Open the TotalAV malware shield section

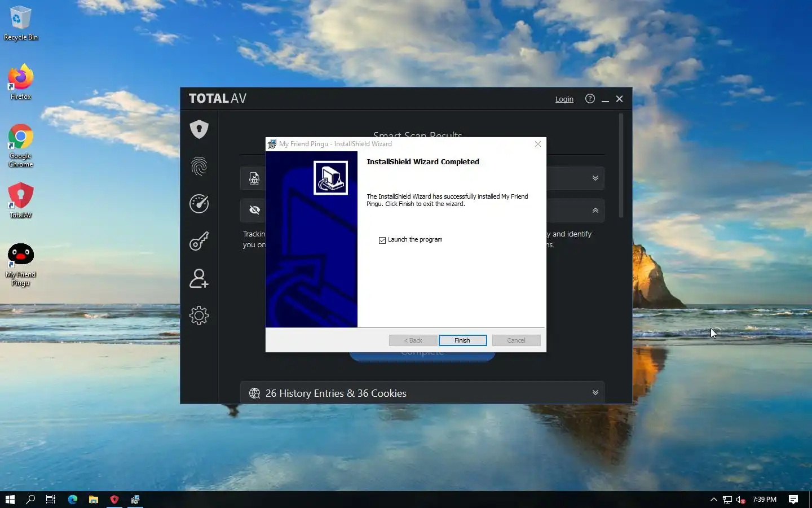[199, 129]
